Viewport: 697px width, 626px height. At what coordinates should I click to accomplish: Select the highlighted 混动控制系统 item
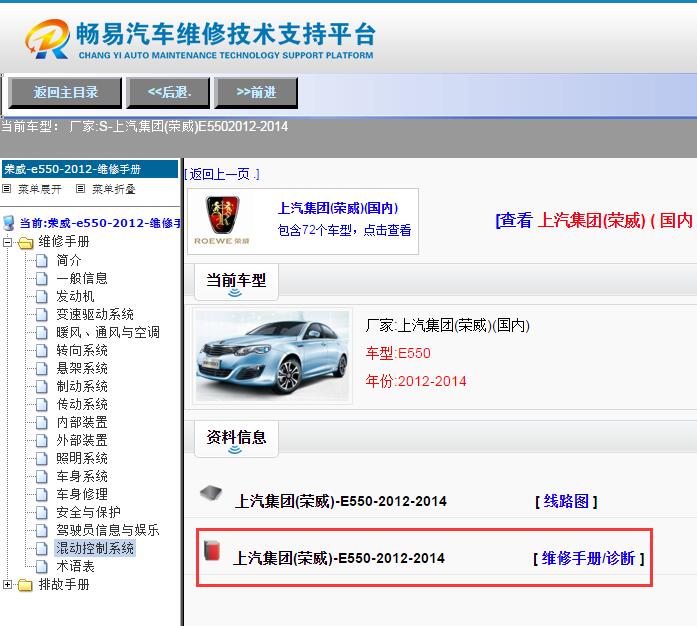tap(95, 548)
